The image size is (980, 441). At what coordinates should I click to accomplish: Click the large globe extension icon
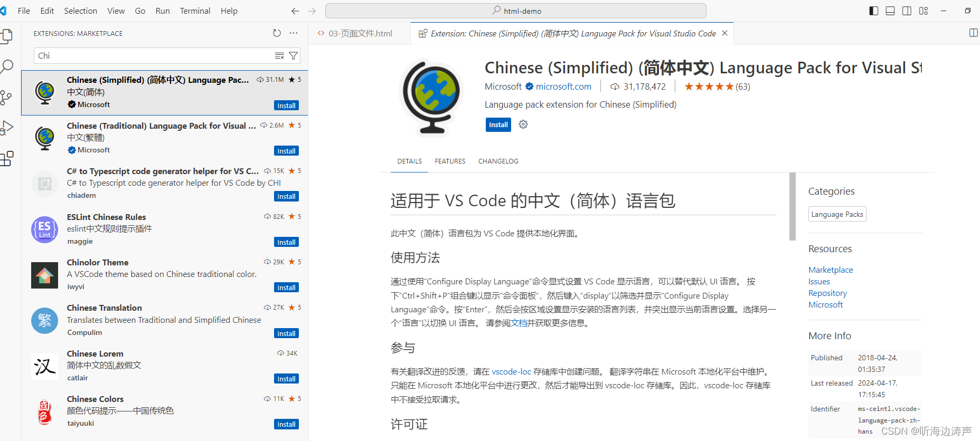431,98
